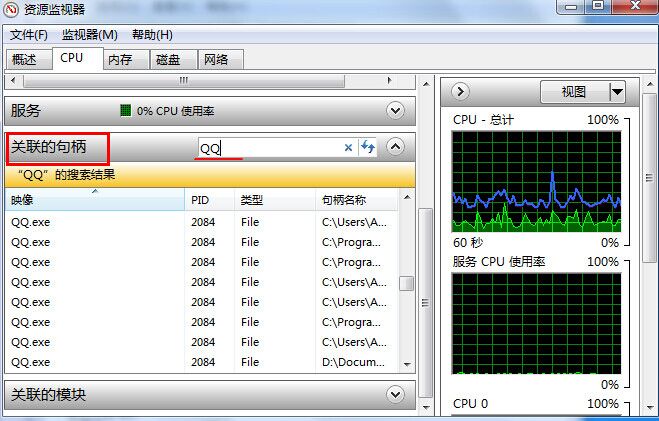Screen dimensions: 659x421
Task: Click down arrow of handle list scrollbar
Action: click(x=406, y=364)
